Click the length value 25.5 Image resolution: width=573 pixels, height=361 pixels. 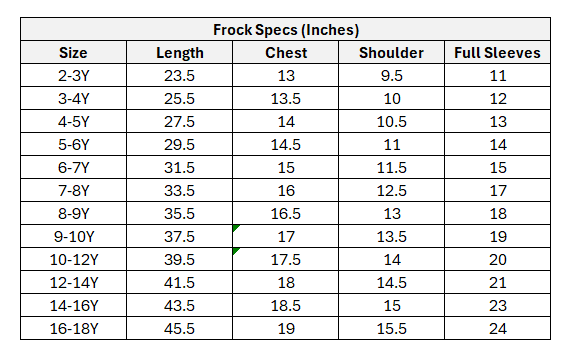tap(179, 98)
